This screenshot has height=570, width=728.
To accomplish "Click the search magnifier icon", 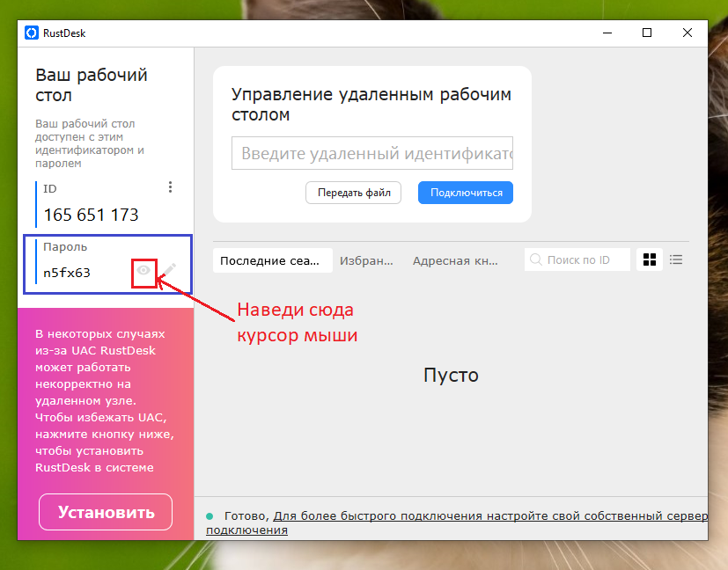I will coord(536,259).
